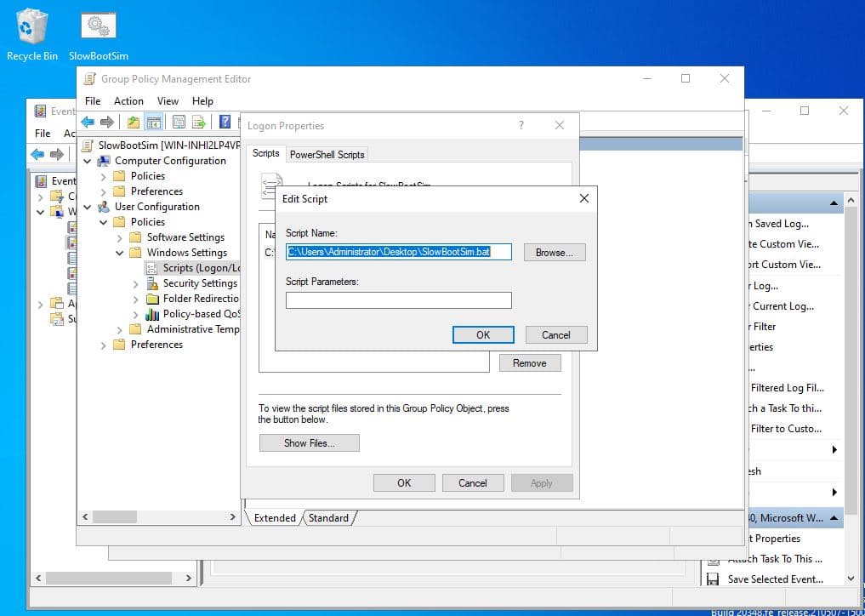
Task: Switch to the PowerShell Scripts tab
Action: tap(327, 154)
